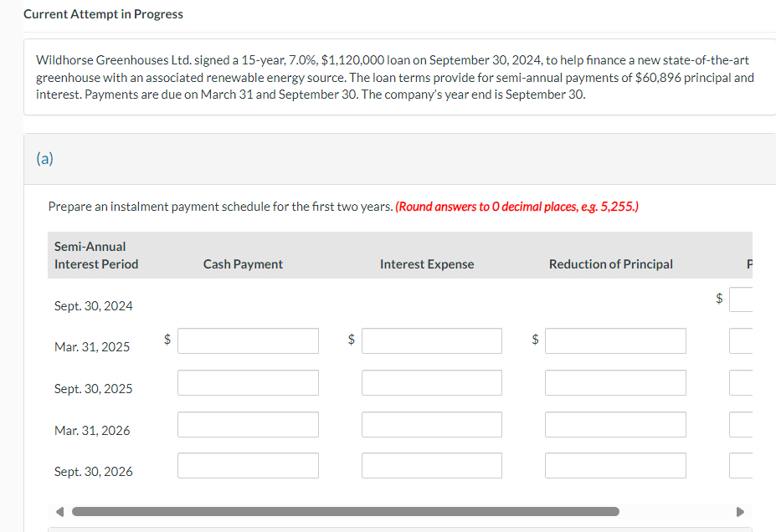
Task: Click the dollar sign beside Interest Expense input
Action: coord(351,340)
